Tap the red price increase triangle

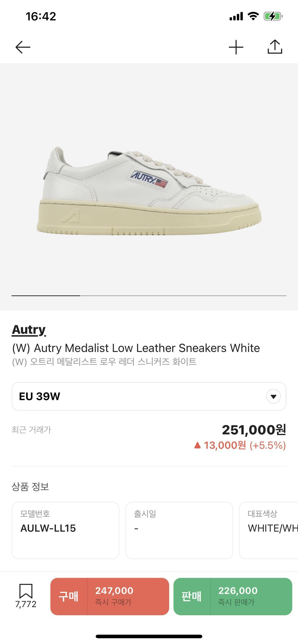197,445
